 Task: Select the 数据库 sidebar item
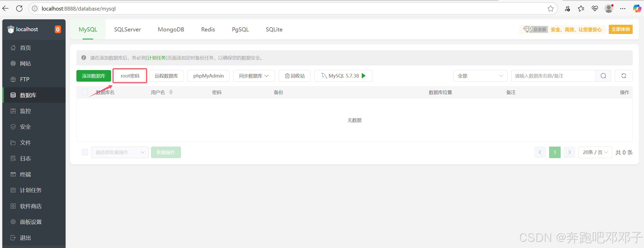[x=34, y=95]
